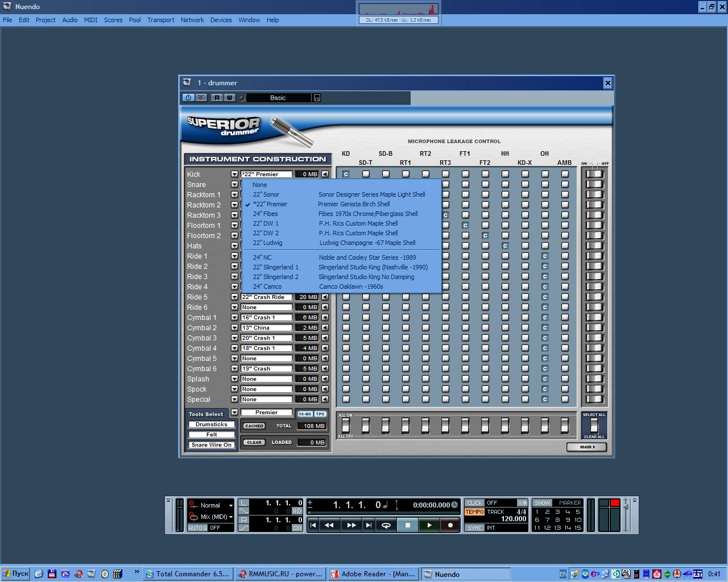Toggle SYNC in transport panel
728x582 pixels.
pyautogui.click(x=474, y=528)
